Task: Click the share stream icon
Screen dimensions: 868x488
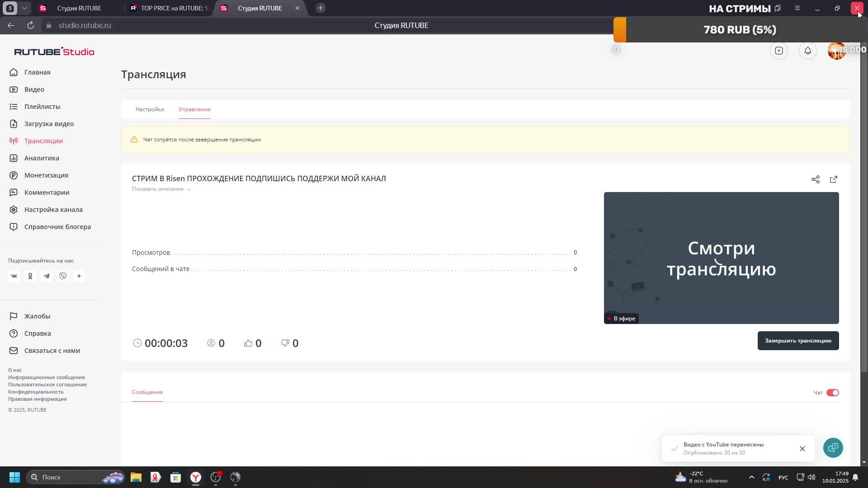Action: pyautogui.click(x=816, y=179)
